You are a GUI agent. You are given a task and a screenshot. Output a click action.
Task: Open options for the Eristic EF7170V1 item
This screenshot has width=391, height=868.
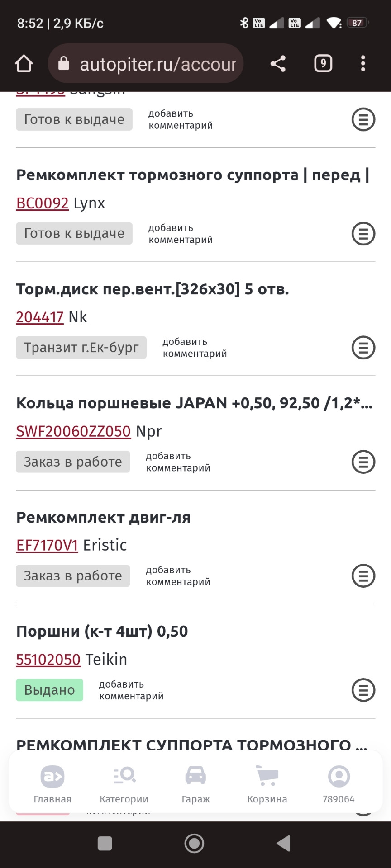coord(363,576)
